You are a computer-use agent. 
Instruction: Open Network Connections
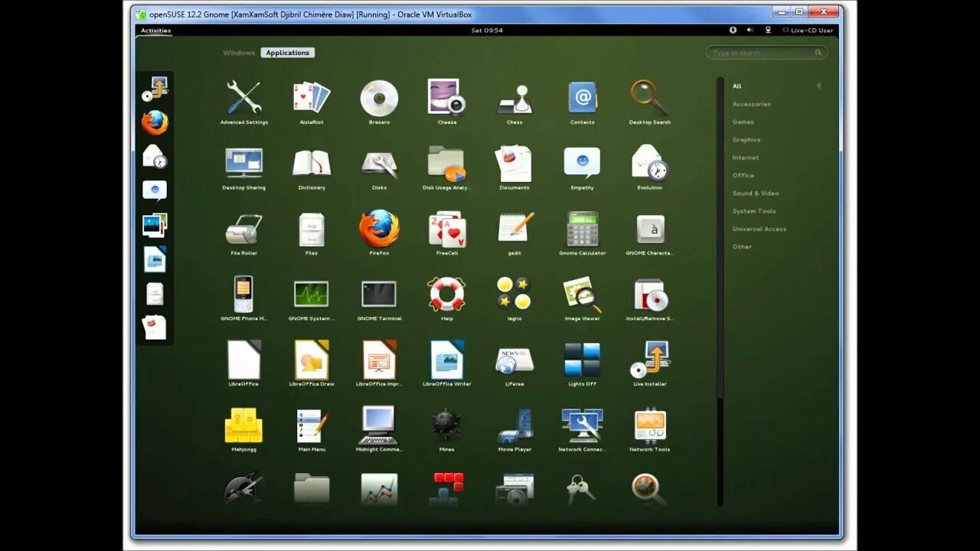pos(582,429)
